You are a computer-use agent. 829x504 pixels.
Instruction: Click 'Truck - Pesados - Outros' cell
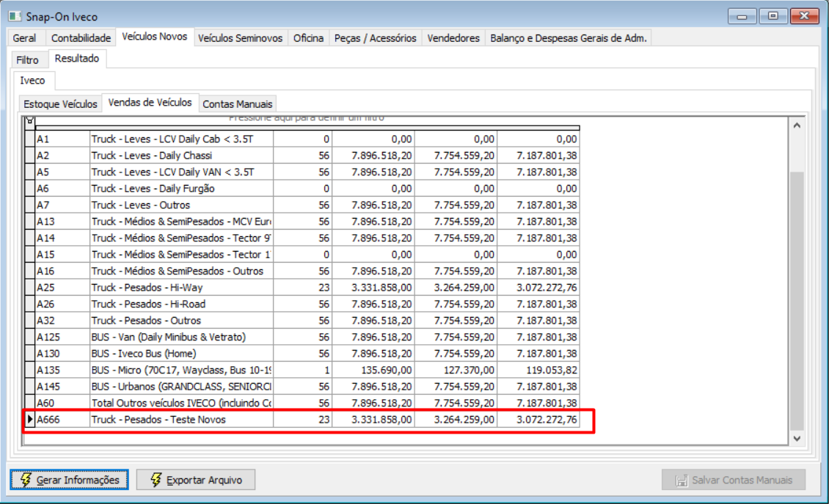[x=181, y=321]
